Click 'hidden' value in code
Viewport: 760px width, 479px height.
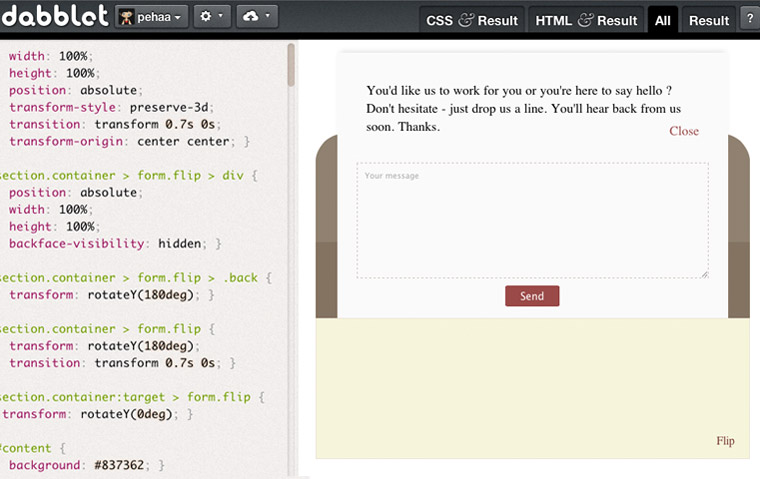click(179, 243)
